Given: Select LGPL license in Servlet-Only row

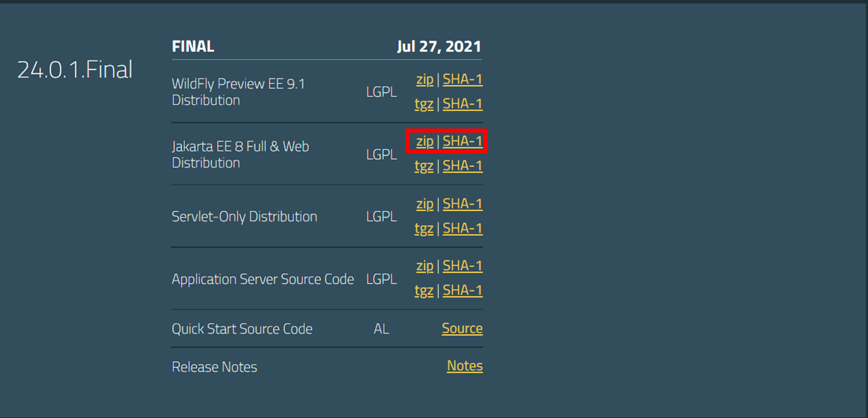Looking at the screenshot, I should pyautogui.click(x=381, y=217).
